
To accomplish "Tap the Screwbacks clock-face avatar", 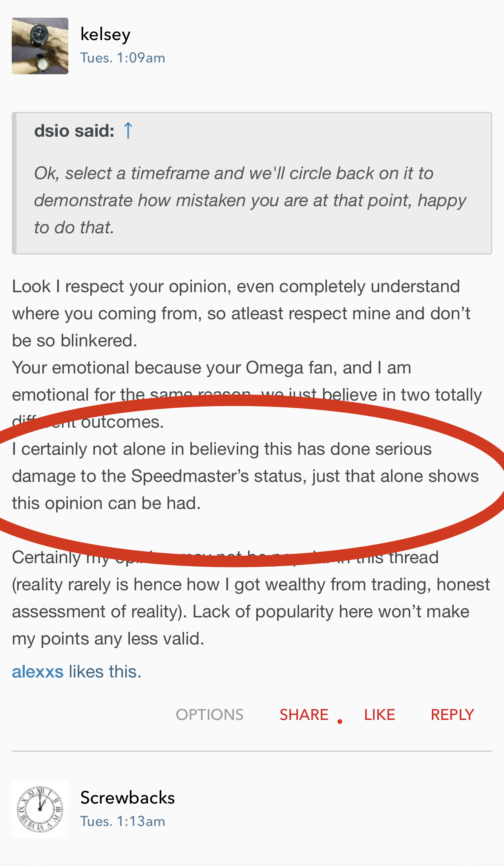I will point(40,809).
